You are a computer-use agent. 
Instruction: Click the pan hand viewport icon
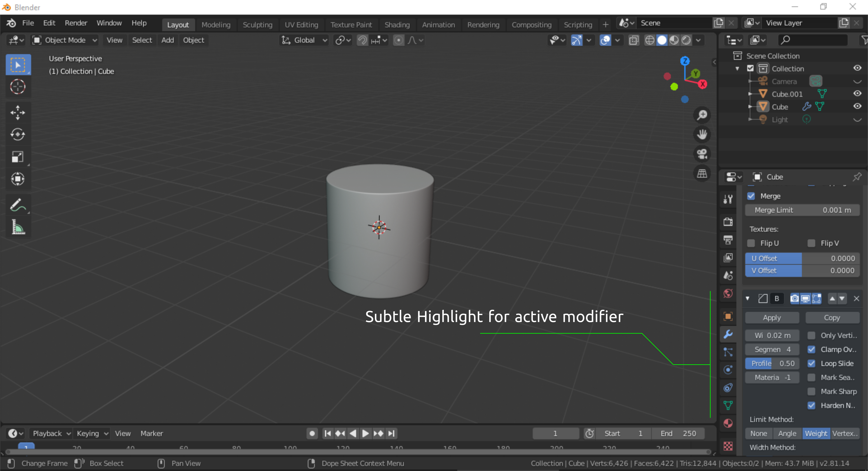(702, 134)
